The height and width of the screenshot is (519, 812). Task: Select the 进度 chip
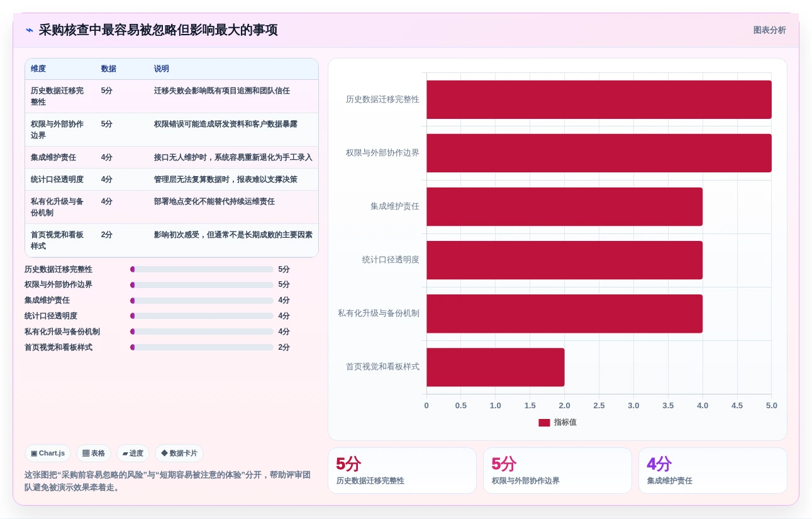click(133, 453)
